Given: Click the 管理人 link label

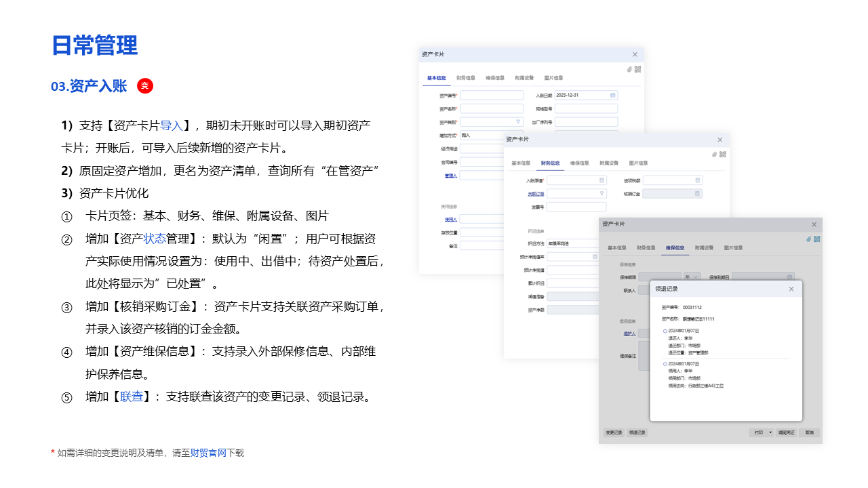Looking at the screenshot, I should [450, 176].
